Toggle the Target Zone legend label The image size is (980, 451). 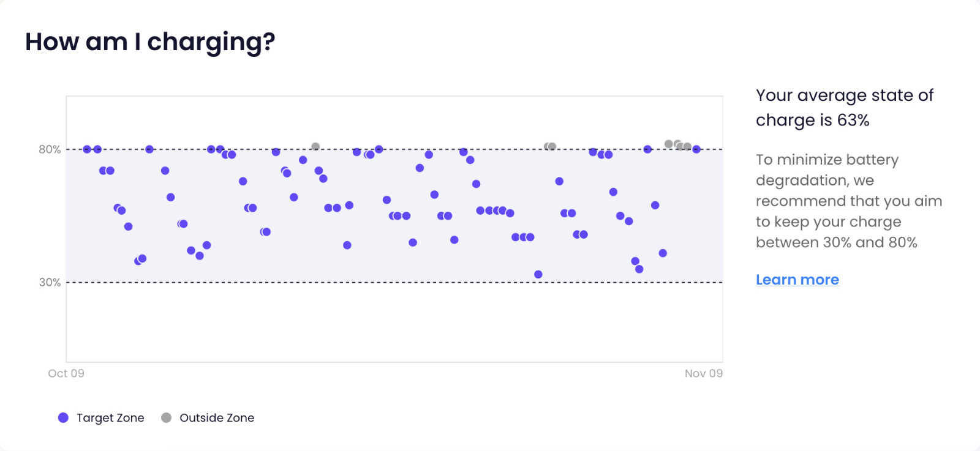(x=110, y=418)
